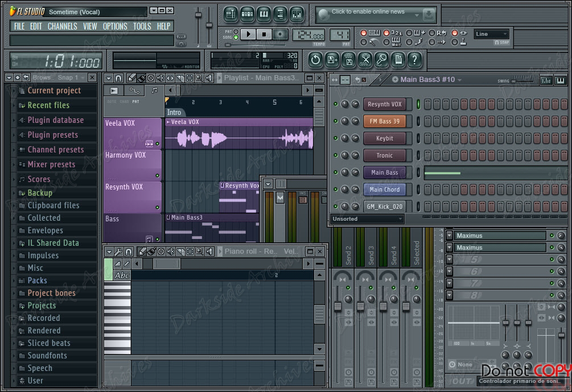This screenshot has width=572, height=392.
Task: Open the Piano roll wrench tools icon
Action: coord(118,251)
